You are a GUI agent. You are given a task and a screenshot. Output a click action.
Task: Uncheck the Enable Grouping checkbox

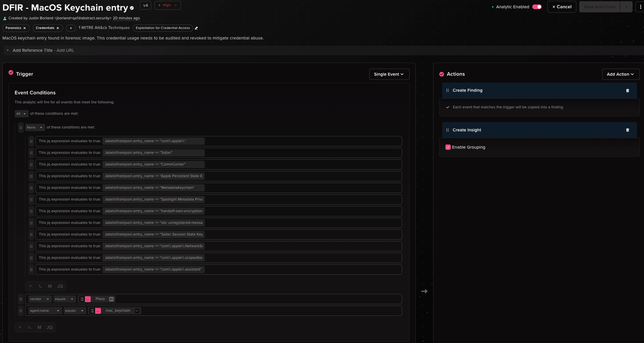(448, 147)
